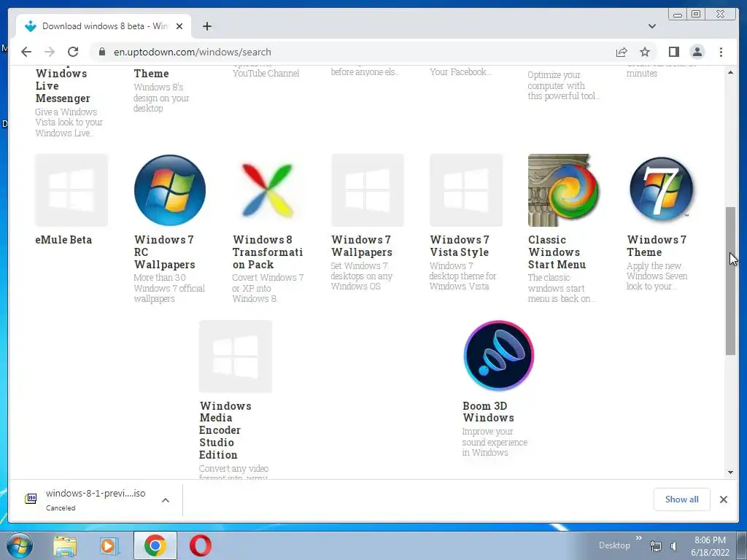Image resolution: width=747 pixels, height=560 pixels.
Task: Close the Download windows 8 beta tab
Action: click(179, 26)
